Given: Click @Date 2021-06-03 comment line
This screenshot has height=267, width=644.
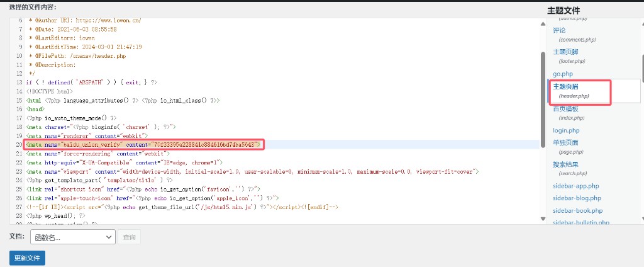Looking at the screenshot, I should [73, 29].
